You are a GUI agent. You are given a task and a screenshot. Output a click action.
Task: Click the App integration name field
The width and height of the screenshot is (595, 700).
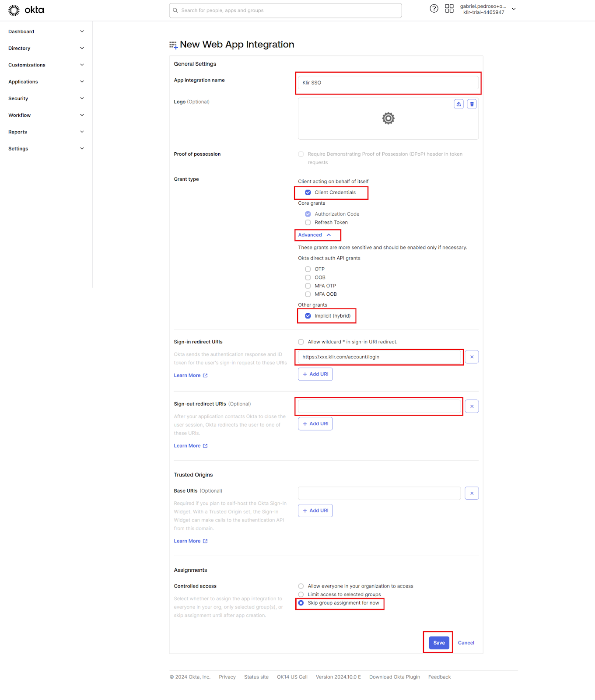(x=388, y=83)
